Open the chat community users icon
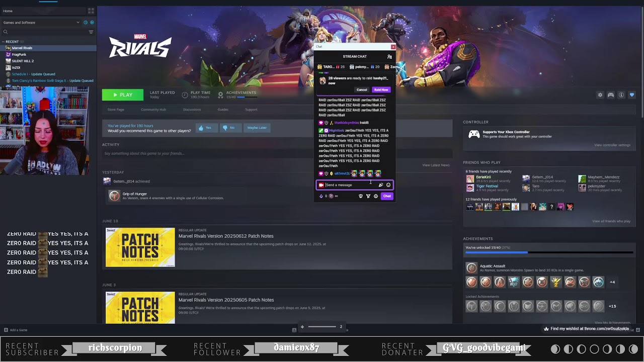Viewport: 644px width, 362px height. pos(389,57)
